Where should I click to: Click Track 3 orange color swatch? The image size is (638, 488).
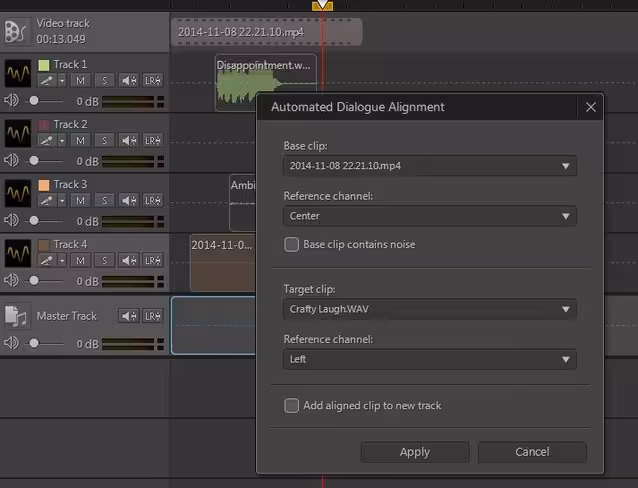(44, 185)
